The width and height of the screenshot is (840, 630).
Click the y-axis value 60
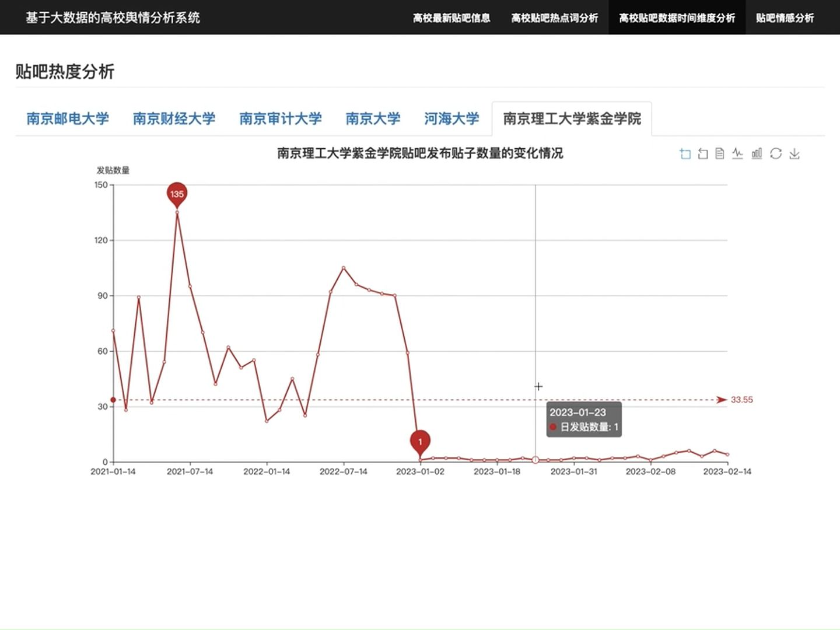pos(103,351)
